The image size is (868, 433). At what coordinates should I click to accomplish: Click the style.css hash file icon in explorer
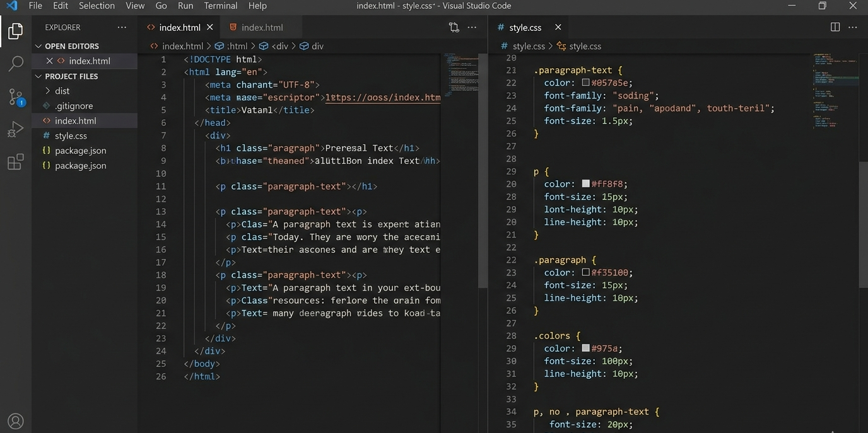(46, 136)
